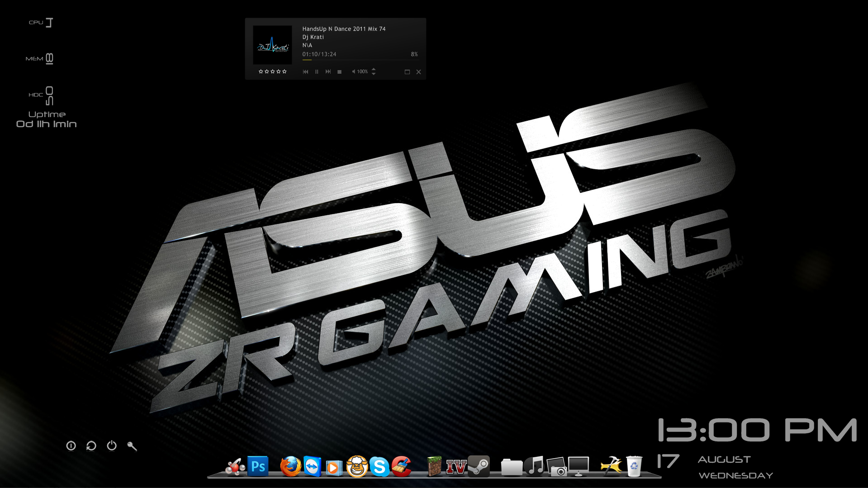
Task: Stop music playback
Action: point(339,72)
